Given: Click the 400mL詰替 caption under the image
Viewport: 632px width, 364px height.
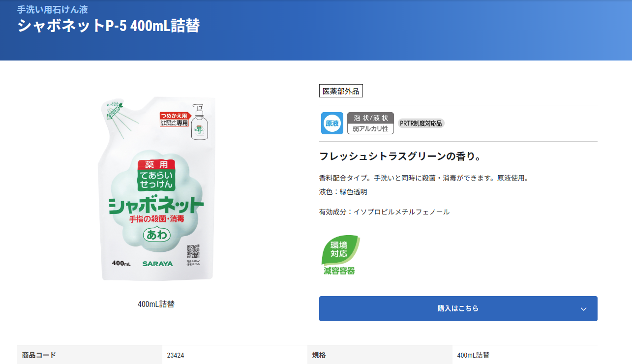Looking at the screenshot, I should (x=156, y=304).
